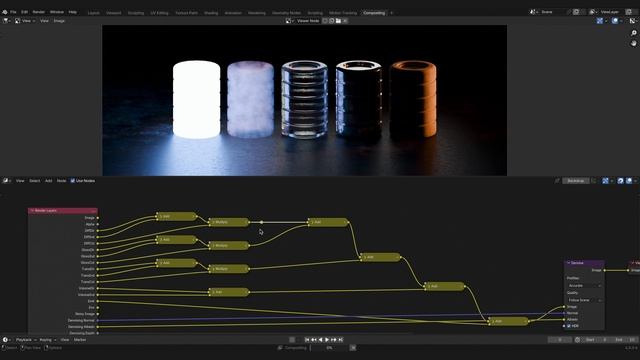Viewport: 640px width, 360px height.
Task: Switch to the Shading workspace tab
Action: pyautogui.click(x=211, y=13)
